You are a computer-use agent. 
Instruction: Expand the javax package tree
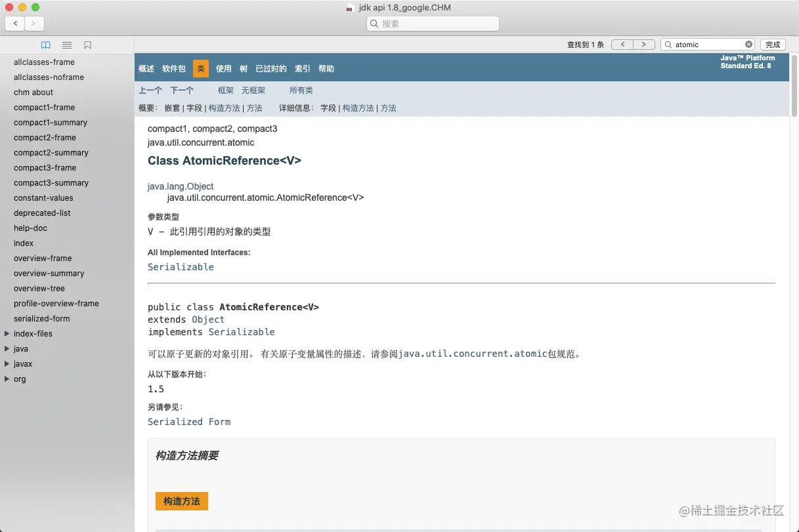coord(7,363)
